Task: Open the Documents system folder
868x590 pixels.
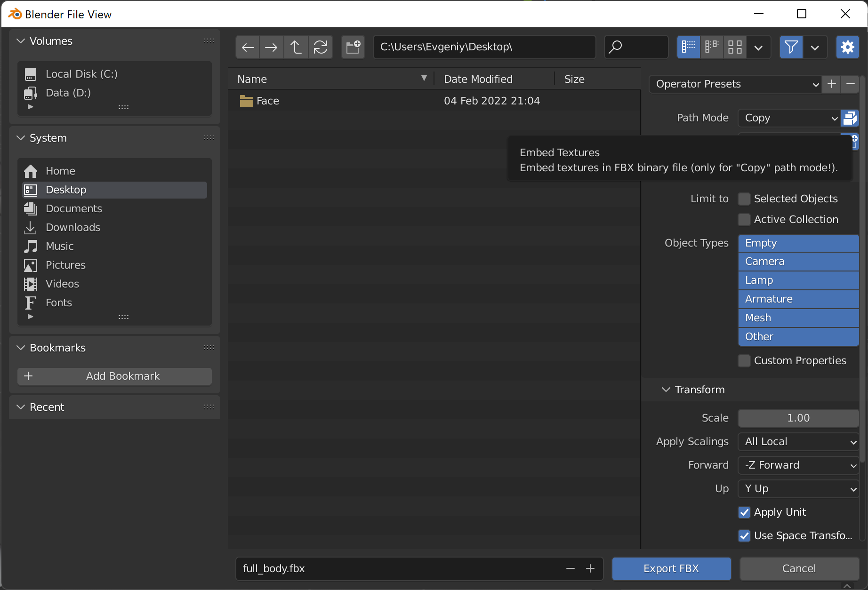Action: [73, 208]
